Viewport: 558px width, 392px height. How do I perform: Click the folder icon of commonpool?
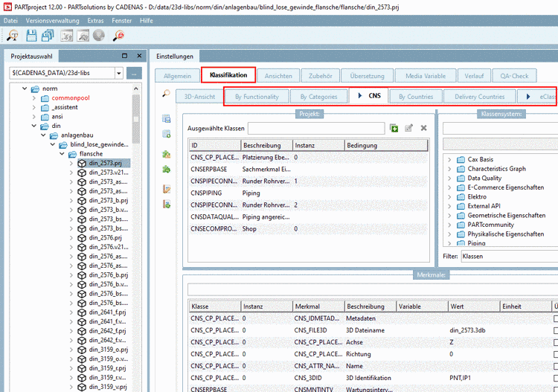(x=45, y=98)
